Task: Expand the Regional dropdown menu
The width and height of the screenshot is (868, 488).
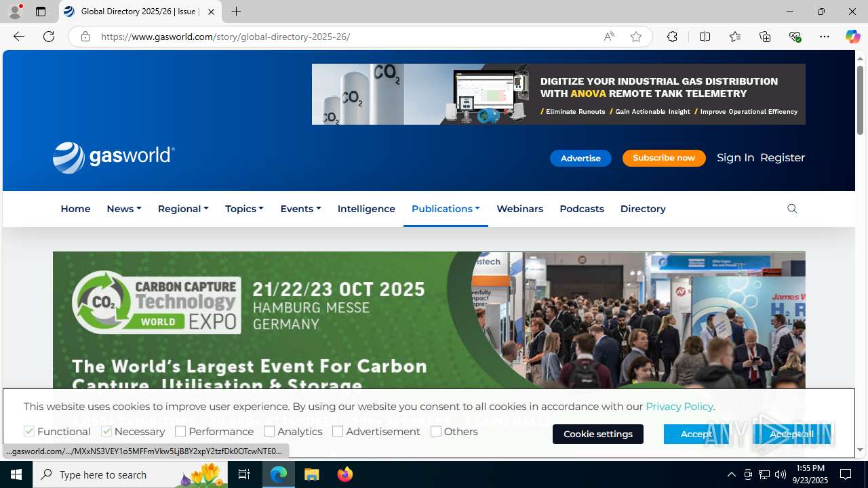Action: click(183, 209)
